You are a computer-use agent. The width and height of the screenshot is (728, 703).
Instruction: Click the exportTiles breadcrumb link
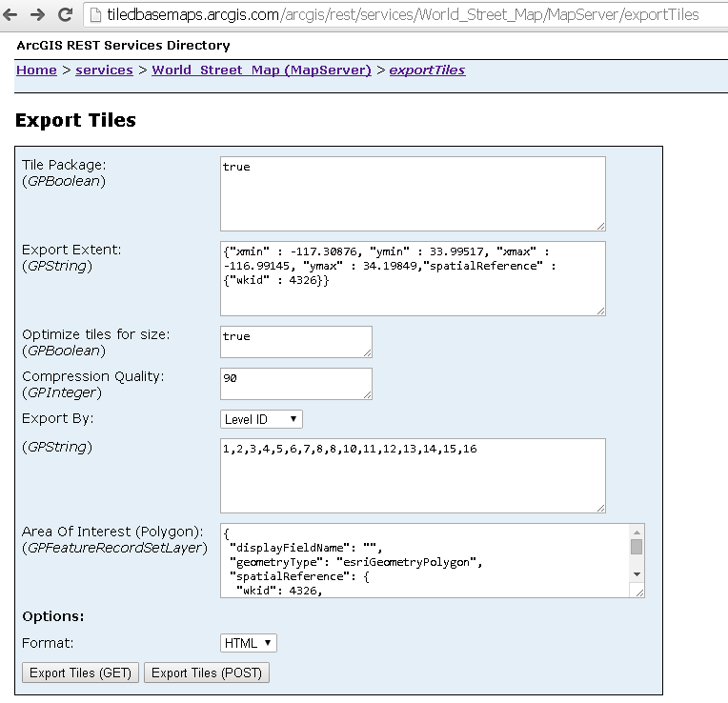click(427, 70)
